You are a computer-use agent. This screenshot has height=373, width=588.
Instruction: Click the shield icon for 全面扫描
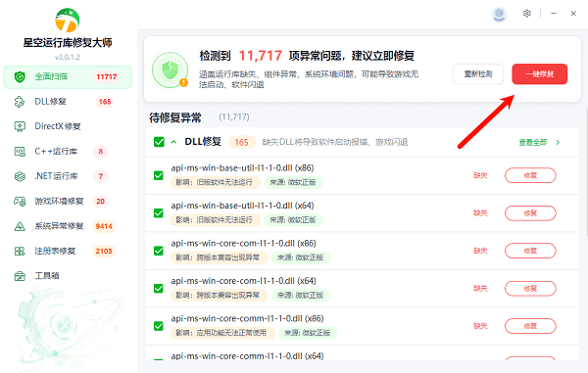pyautogui.click(x=20, y=76)
